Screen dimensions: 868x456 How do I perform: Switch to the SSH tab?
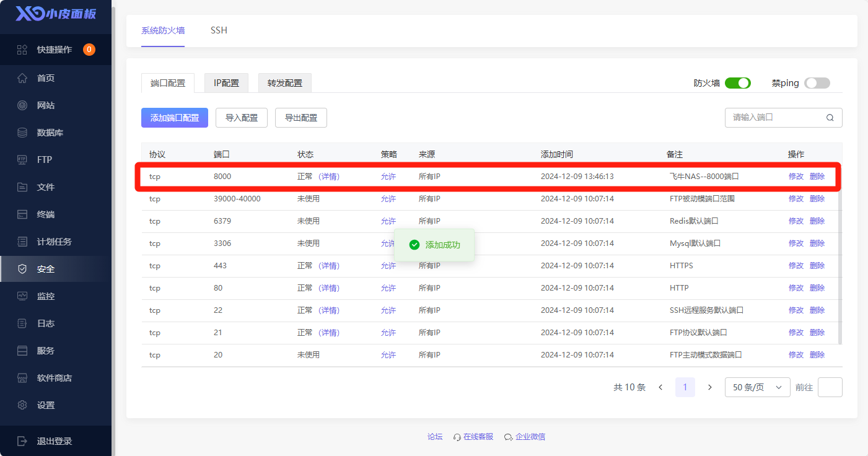[x=219, y=30]
